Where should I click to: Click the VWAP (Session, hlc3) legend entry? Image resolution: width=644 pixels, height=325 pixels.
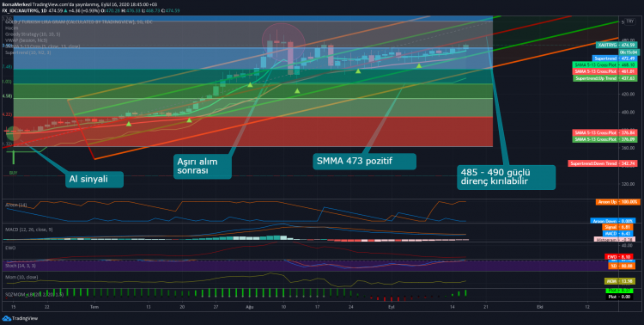tap(27, 40)
